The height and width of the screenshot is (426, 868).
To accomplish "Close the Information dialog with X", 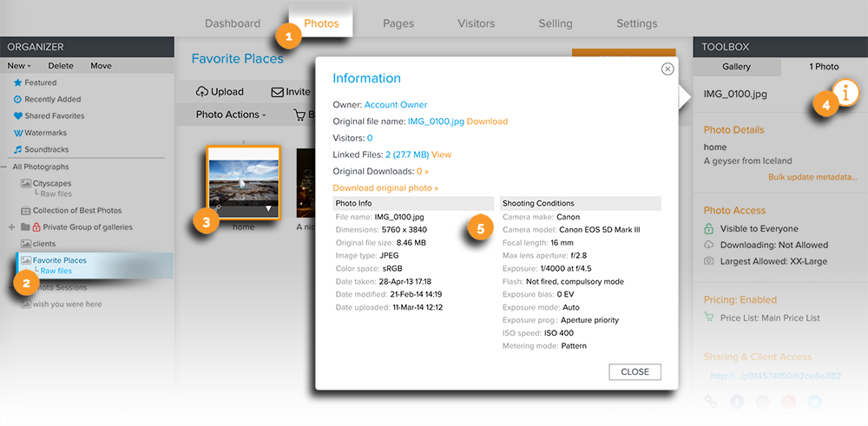I will click(x=667, y=69).
